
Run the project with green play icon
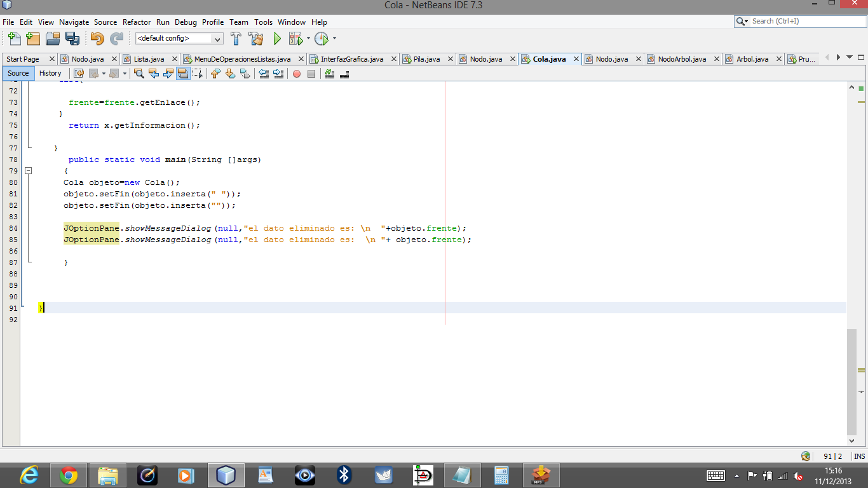277,39
